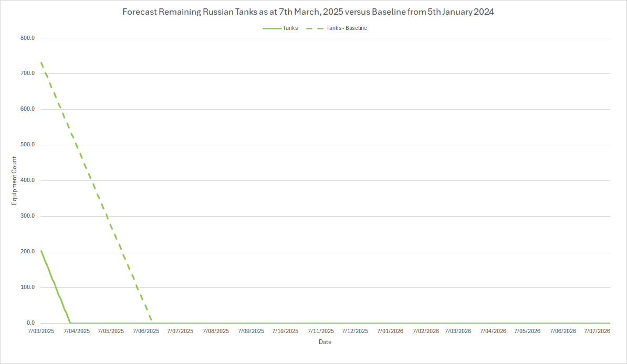
Task: Click the 500.0 label on the vertical axis
Action: tap(27, 145)
